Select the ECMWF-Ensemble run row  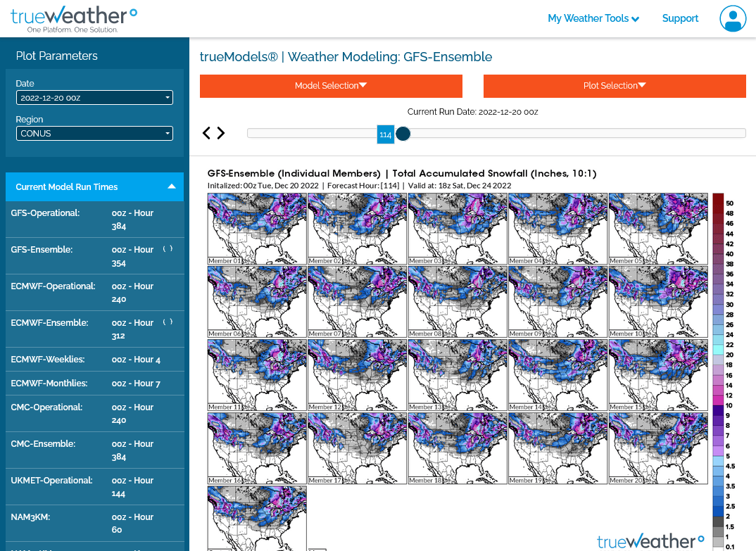(94, 329)
